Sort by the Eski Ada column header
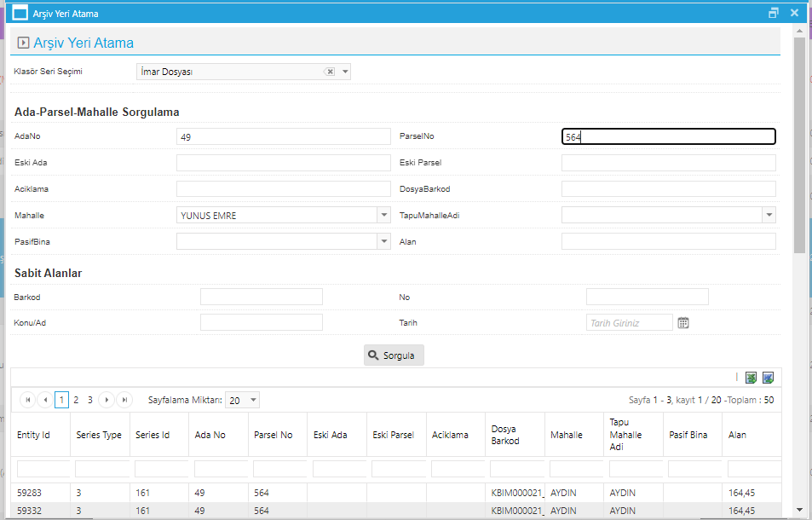This screenshot has width=812, height=520. pos(330,435)
